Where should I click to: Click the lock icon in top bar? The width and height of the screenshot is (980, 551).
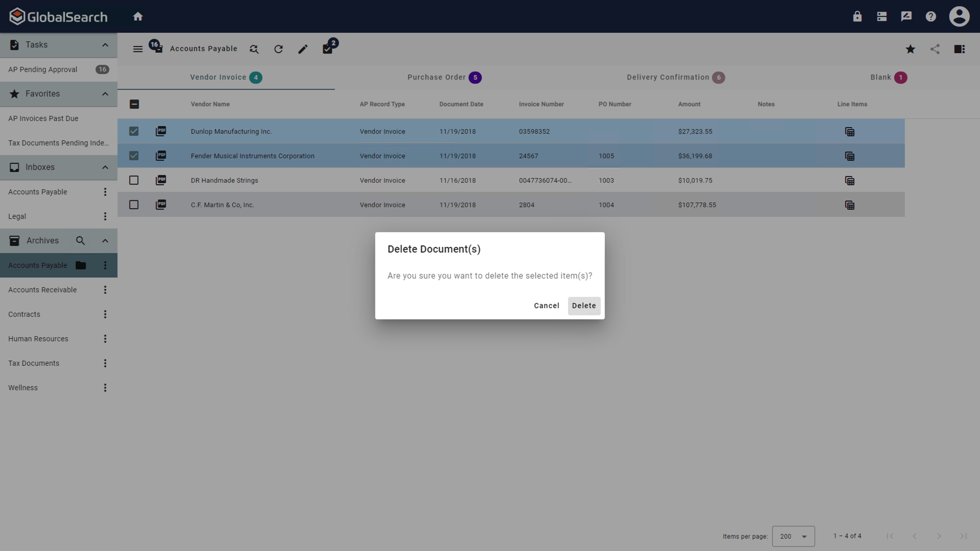857,16
